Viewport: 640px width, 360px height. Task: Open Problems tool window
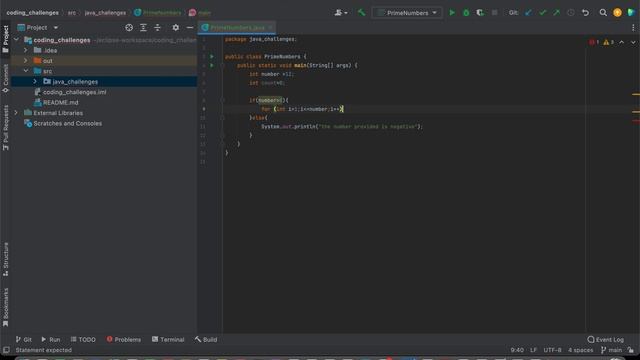click(124, 339)
